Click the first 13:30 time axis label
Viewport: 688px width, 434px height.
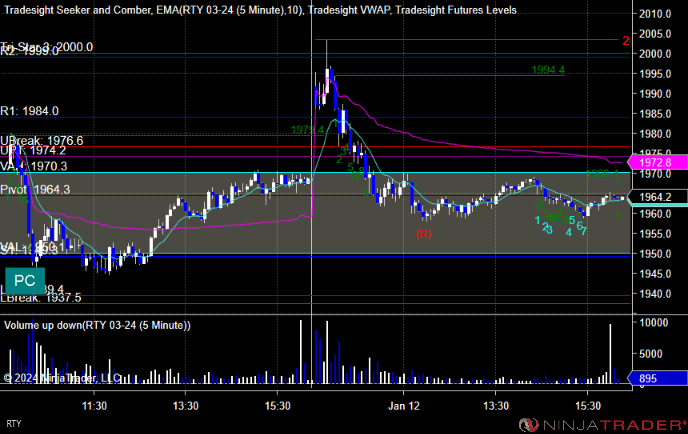tap(186, 406)
